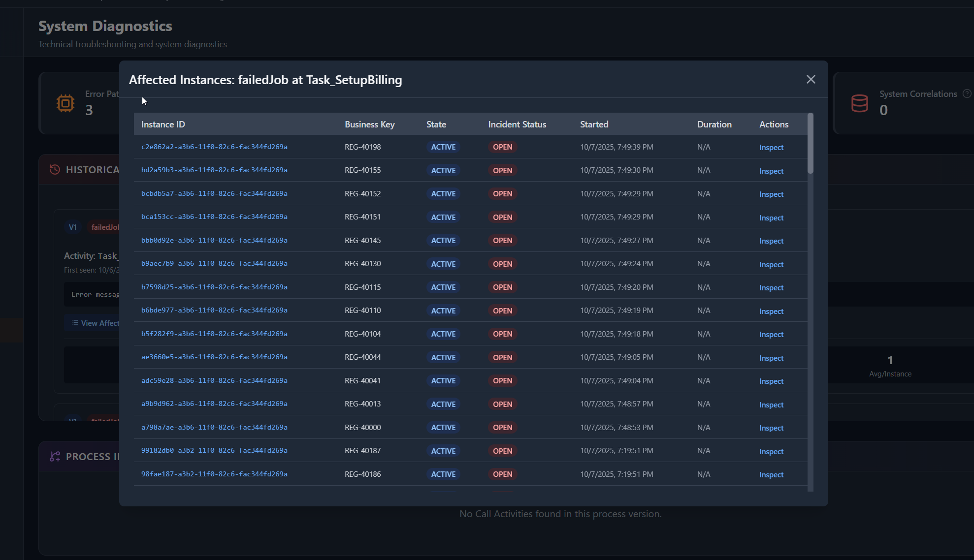Click the Process section branch icon
The height and width of the screenshot is (560, 974).
pos(55,456)
